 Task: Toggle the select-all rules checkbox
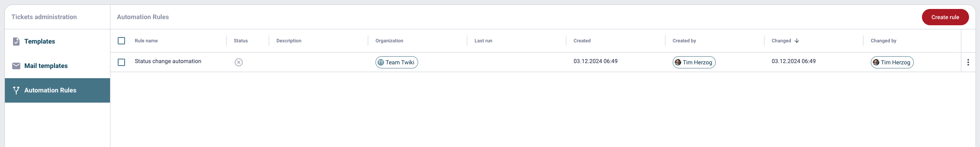121,41
